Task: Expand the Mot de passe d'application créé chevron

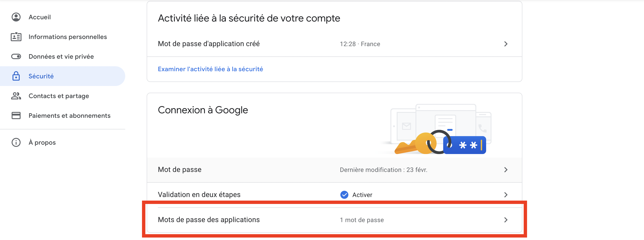Action: click(506, 44)
